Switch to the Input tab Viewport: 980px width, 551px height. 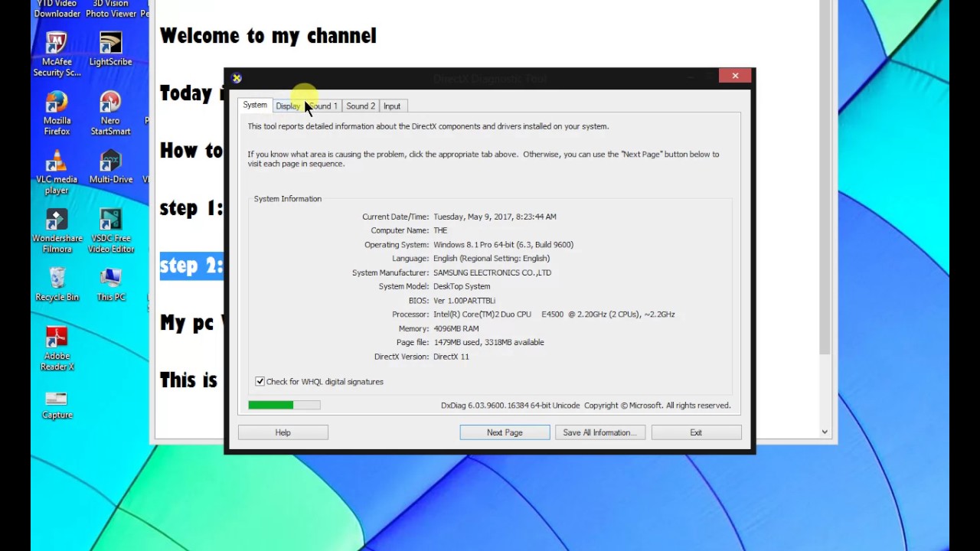pyautogui.click(x=392, y=106)
